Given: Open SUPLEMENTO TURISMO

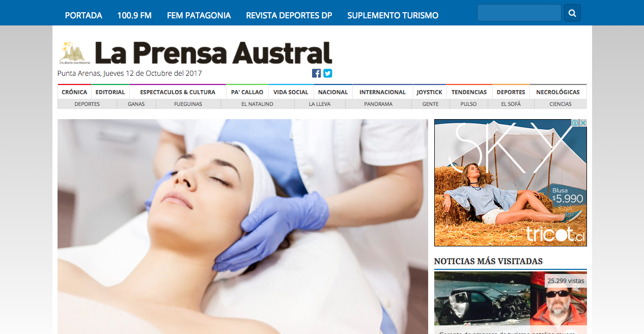Looking at the screenshot, I should click(x=393, y=15).
